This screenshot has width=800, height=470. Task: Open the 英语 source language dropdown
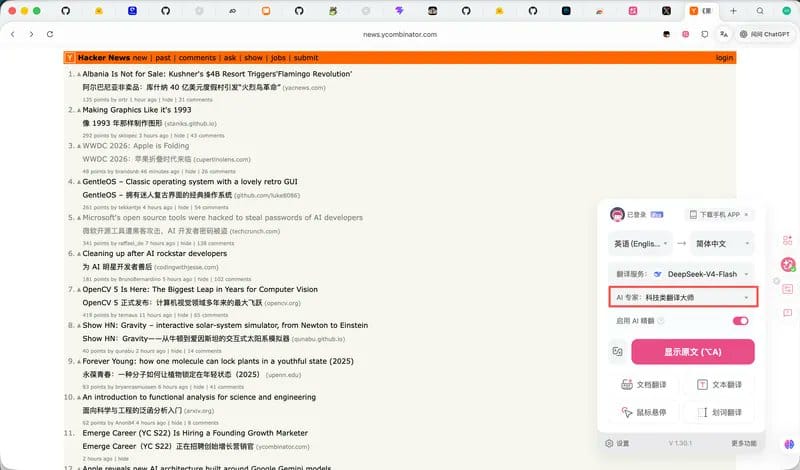640,243
